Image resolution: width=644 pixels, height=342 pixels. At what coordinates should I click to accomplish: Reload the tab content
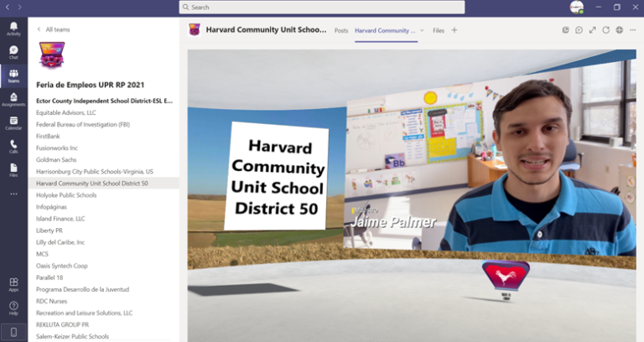click(605, 30)
